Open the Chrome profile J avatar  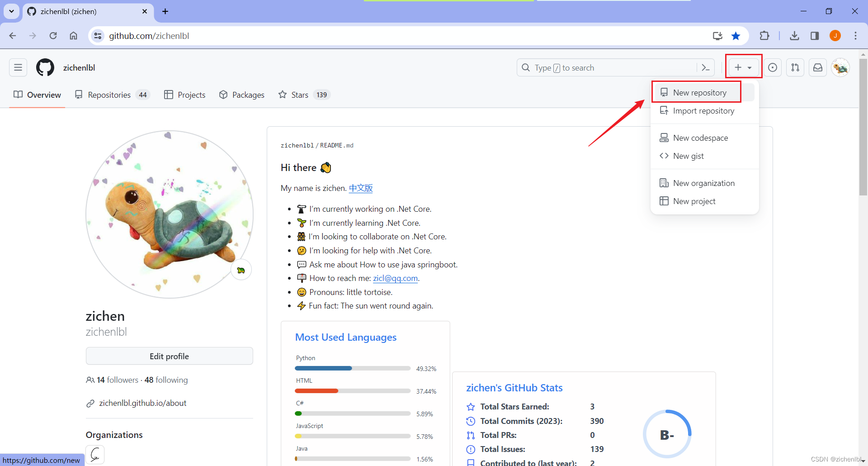(x=835, y=36)
